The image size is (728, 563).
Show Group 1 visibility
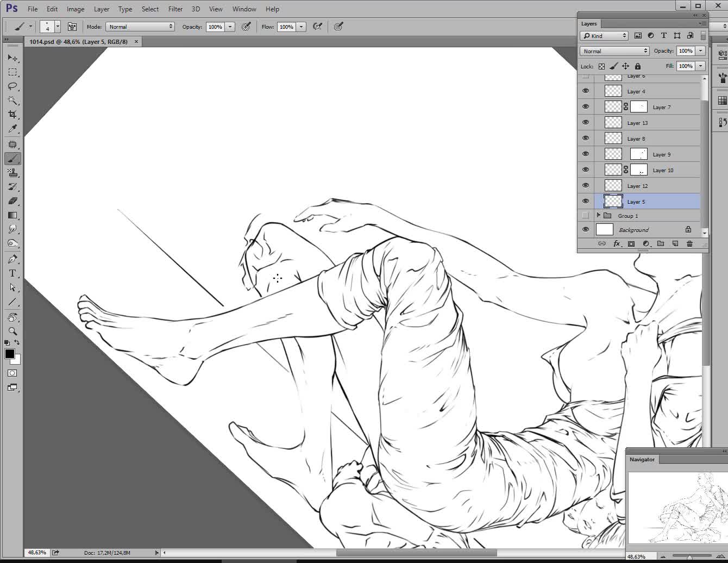tap(586, 216)
